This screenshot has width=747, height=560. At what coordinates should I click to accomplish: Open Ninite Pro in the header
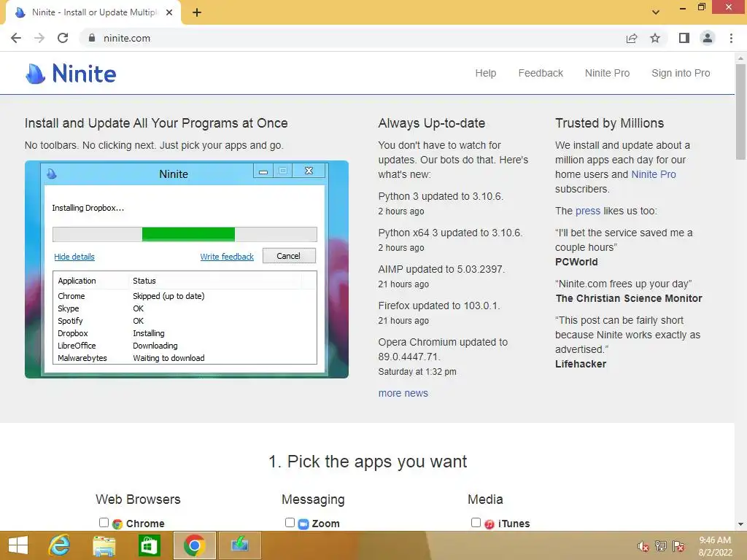coord(607,74)
